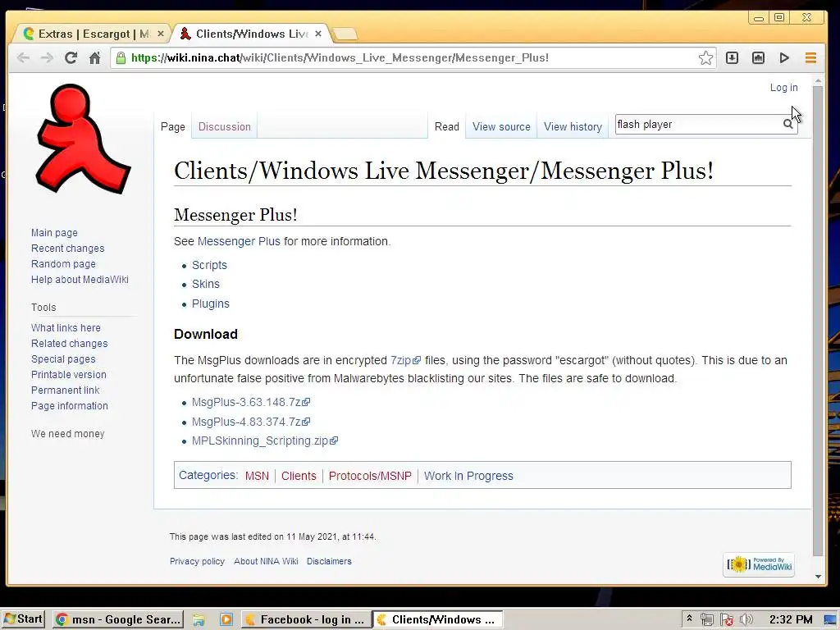Download MsgPlus-3.63.148.7z
Viewport: 840px width, 630px height.
[251, 402]
